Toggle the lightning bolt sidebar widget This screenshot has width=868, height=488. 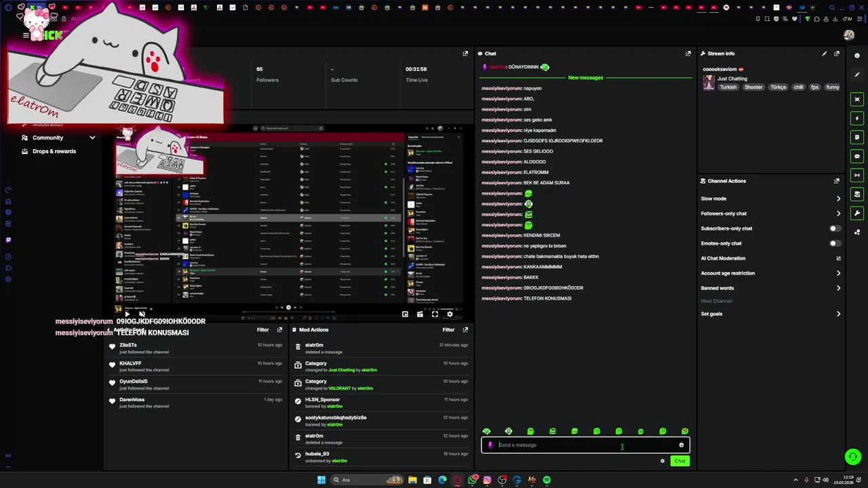[857, 119]
